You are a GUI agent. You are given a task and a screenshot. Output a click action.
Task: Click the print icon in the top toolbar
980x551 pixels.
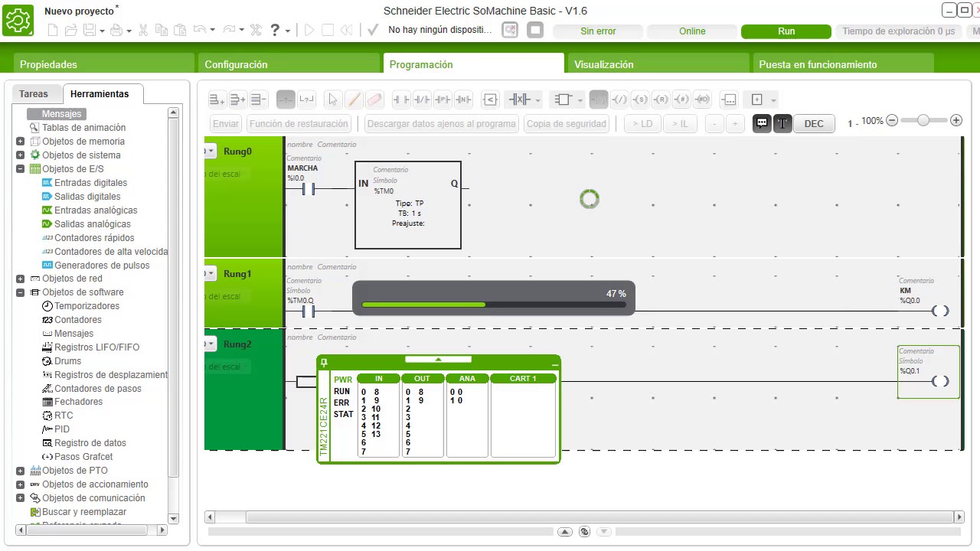coord(116,31)
